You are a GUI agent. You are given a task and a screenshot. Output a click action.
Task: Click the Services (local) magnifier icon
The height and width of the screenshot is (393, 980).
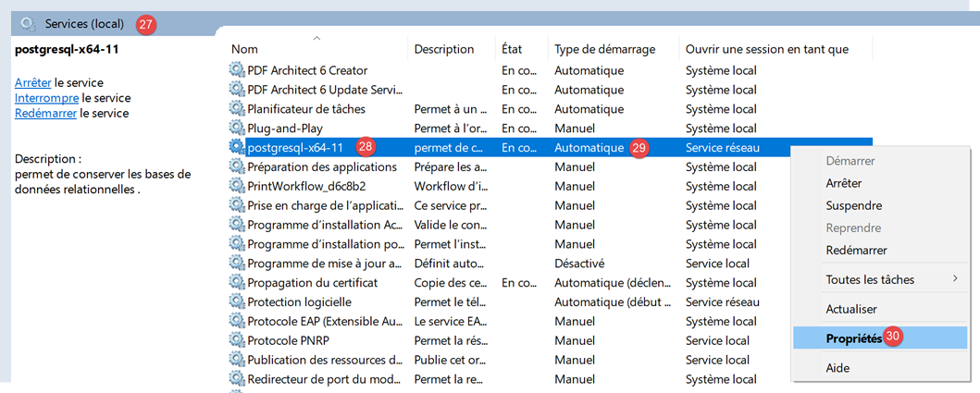tap(29, 24)
